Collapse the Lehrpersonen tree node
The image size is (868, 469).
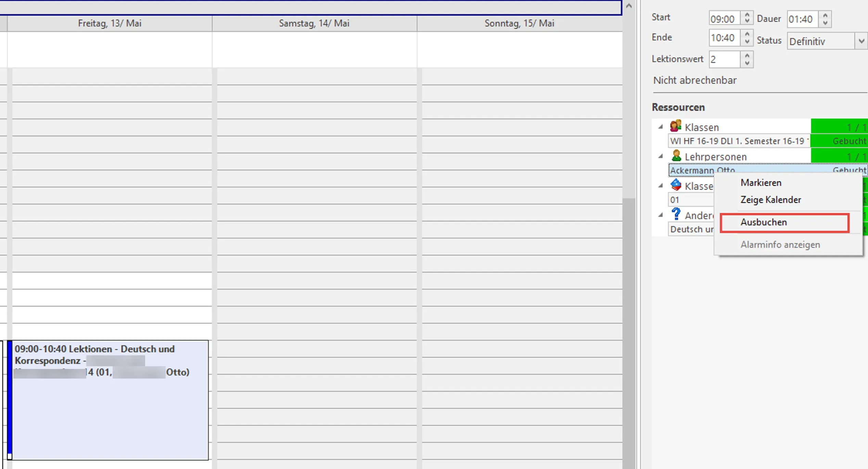661,156
